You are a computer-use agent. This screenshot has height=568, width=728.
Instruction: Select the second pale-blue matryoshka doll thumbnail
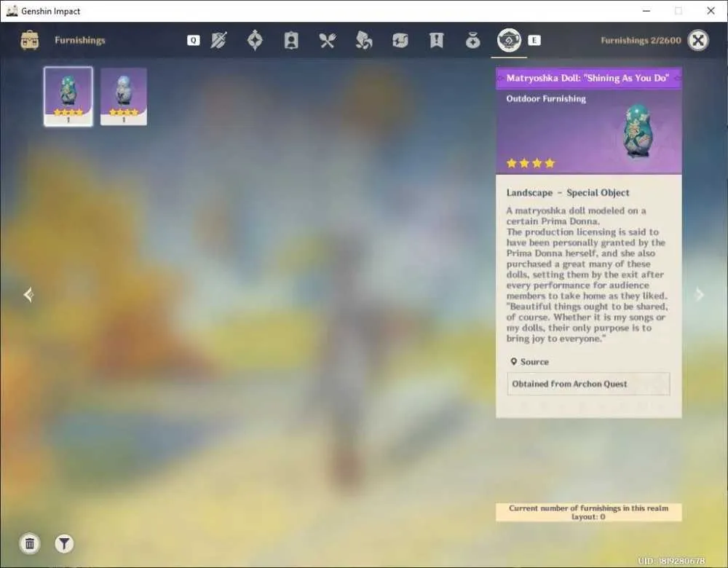click(x=124, y=96)
